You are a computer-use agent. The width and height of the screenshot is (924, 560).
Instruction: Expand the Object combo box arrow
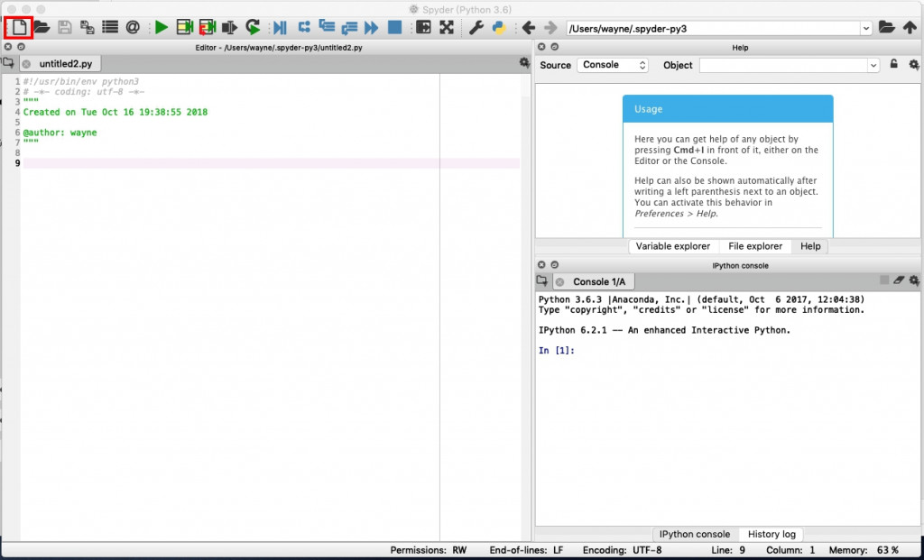(873, 65)
